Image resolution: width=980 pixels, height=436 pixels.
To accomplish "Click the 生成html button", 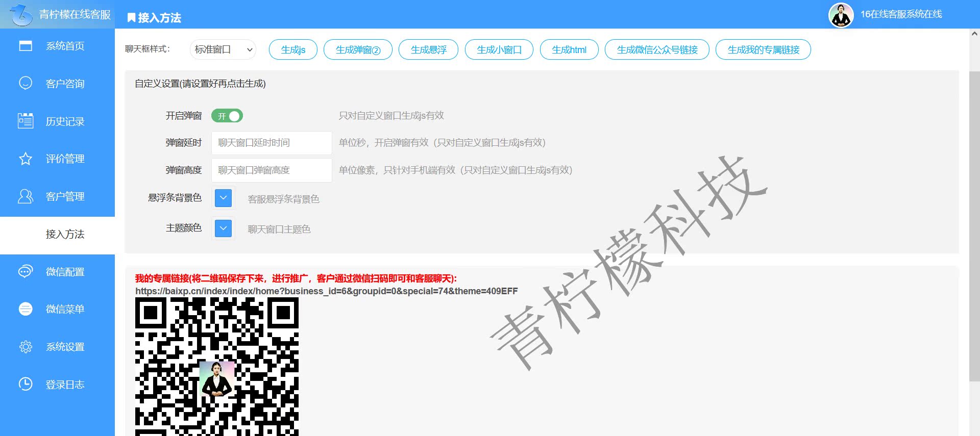I will (x=569, y=49).
